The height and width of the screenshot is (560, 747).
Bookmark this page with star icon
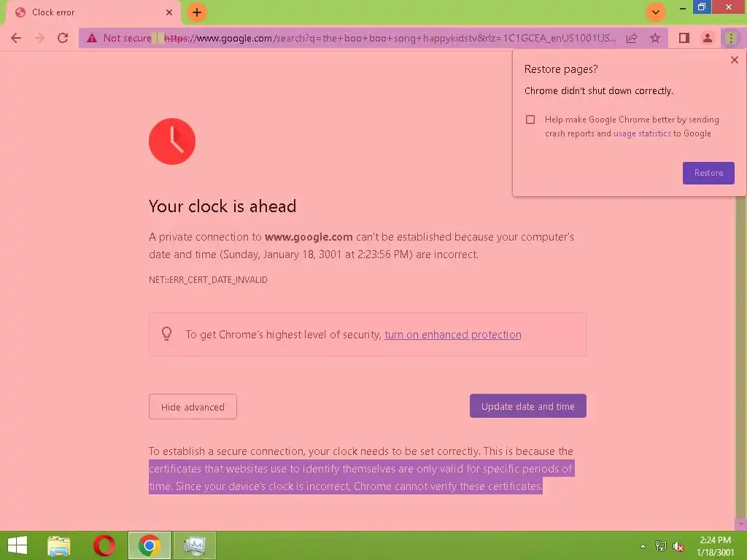click(655, 38)
